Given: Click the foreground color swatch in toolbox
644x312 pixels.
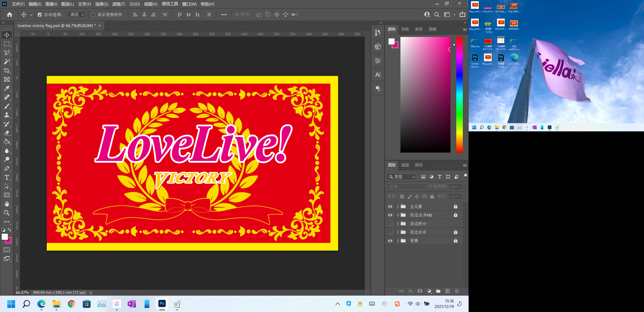Looking at the screenshot, I should (x=5, y=237).
